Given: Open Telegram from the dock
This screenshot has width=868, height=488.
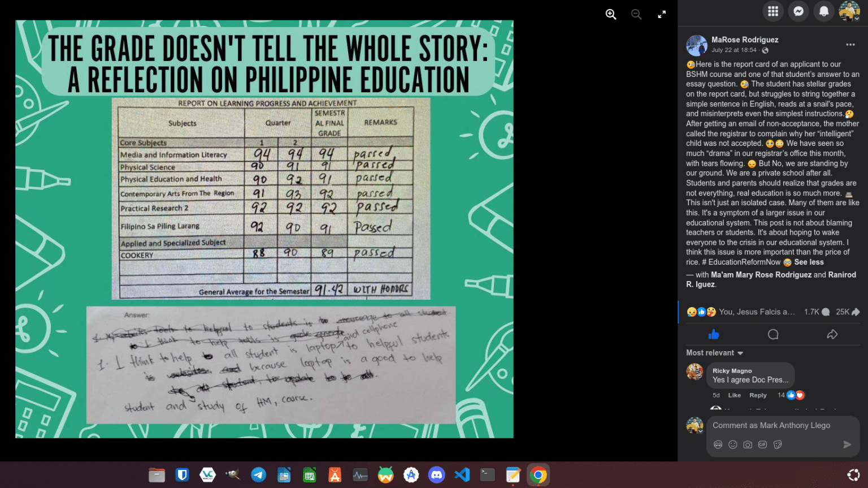Looking at the screenshot, I should [x=258, y=475].
